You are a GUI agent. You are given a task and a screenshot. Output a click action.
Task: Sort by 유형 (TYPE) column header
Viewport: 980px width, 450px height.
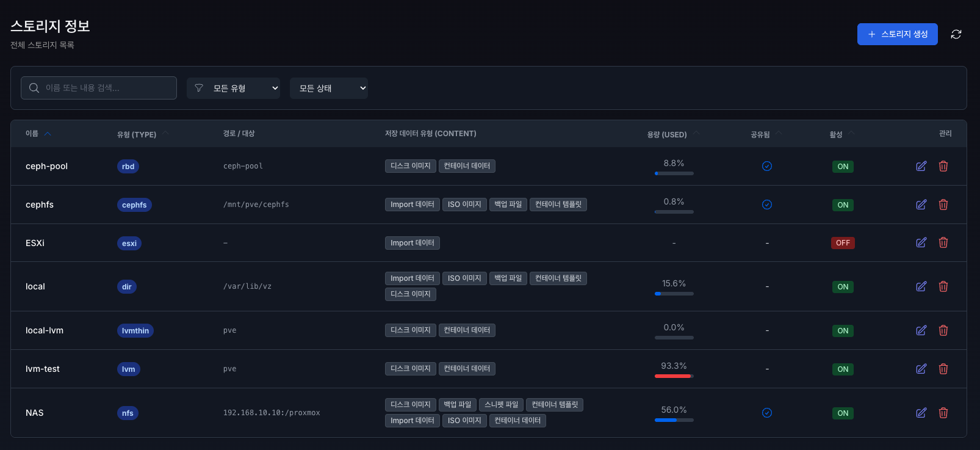(x=137, y=134)
